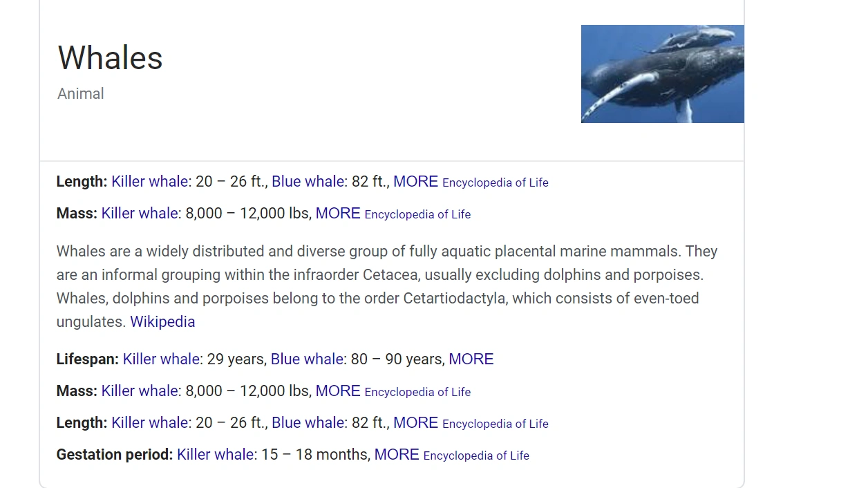Click the humpback whale thumbnail image
This screenshot has height=488, width=868.
pos(662,74)
